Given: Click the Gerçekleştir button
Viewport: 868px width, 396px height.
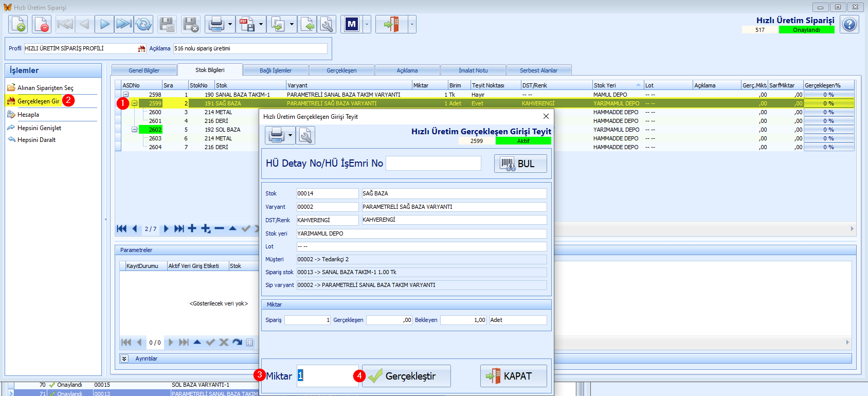Looking at the screenshot, I should pyautogui.click(x=406, y=376).
